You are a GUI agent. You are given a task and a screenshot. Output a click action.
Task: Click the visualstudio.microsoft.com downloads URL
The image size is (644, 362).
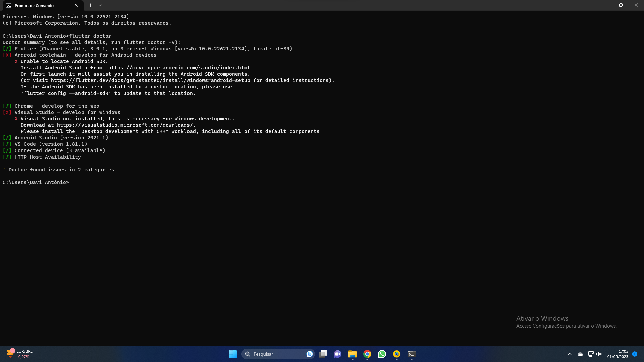[125, 125]
